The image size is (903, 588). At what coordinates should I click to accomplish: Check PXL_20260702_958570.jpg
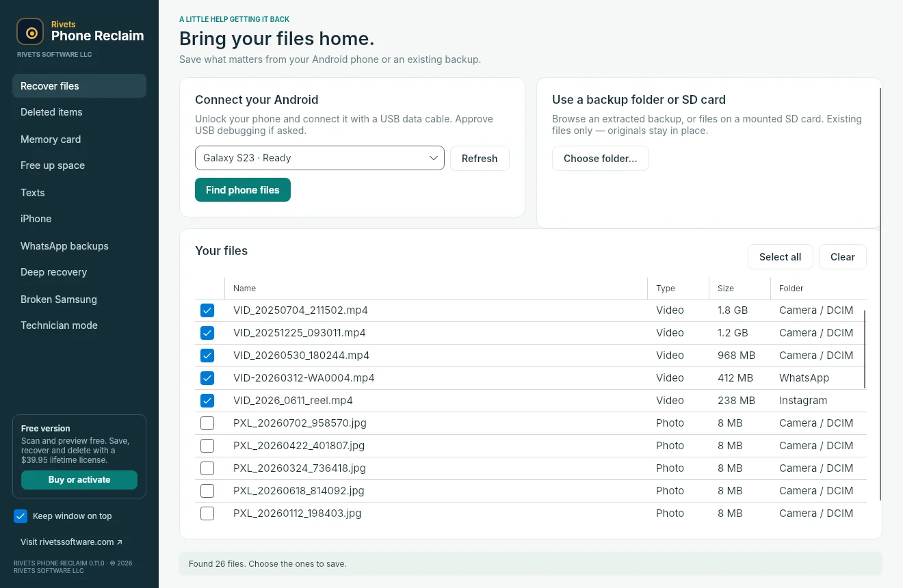pos(207,423)
